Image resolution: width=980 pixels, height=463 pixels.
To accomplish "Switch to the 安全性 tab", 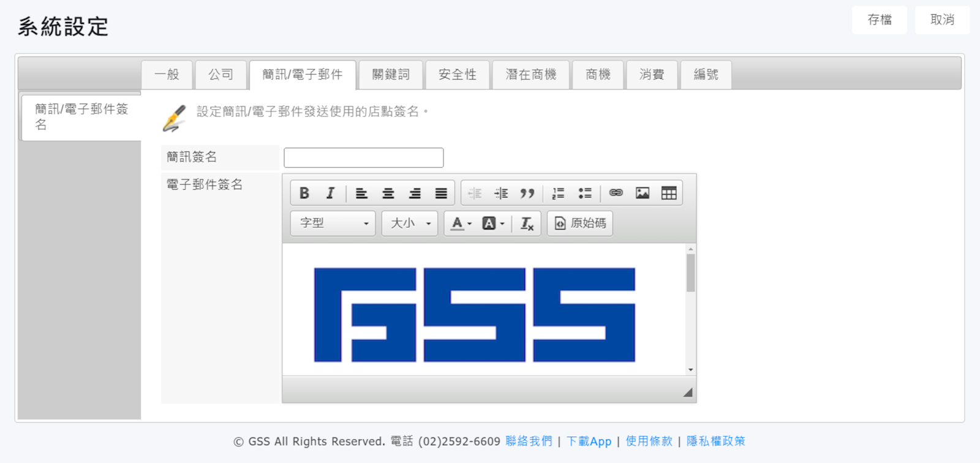I will point(457,75).
